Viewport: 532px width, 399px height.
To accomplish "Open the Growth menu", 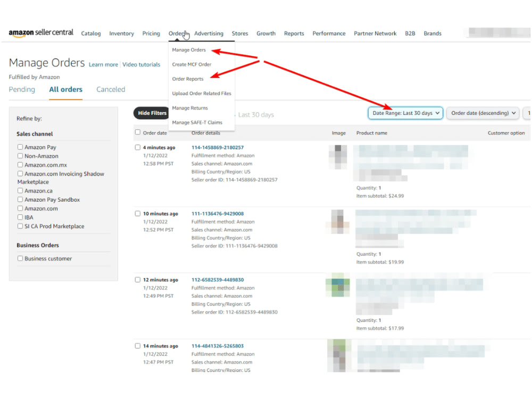I will (x=266, y=33).
